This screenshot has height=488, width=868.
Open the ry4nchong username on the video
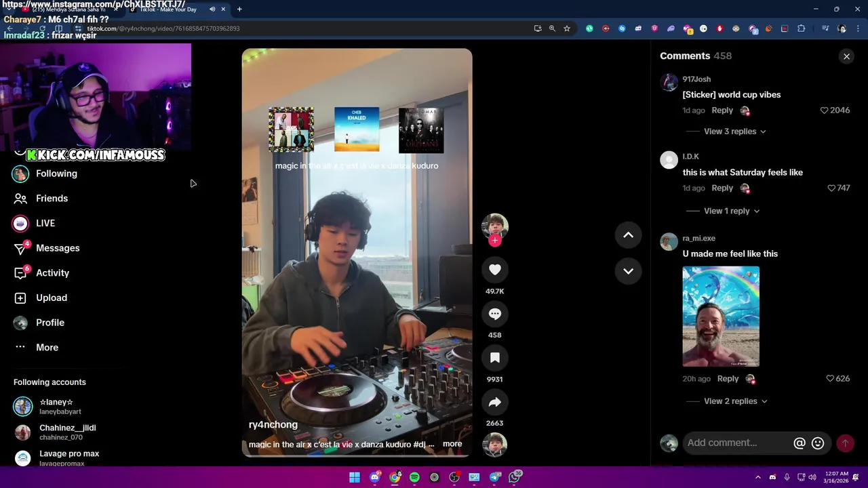click(x=273, y=425)
